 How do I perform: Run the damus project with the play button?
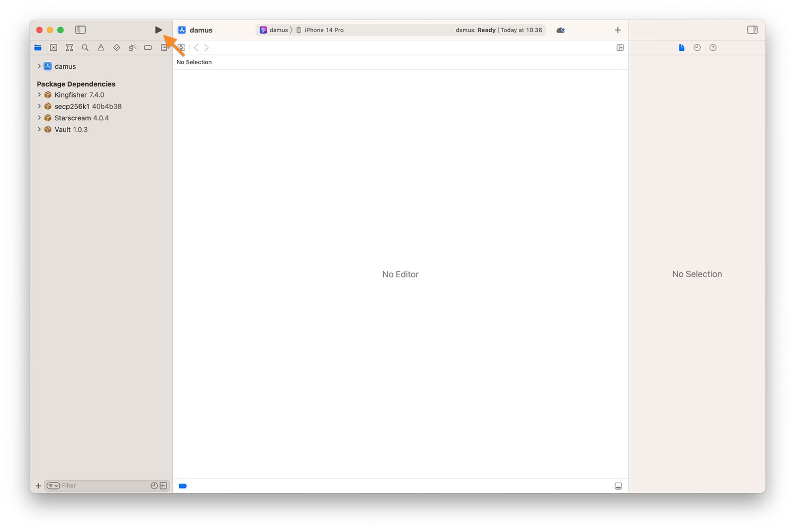(x=158, y=30)
